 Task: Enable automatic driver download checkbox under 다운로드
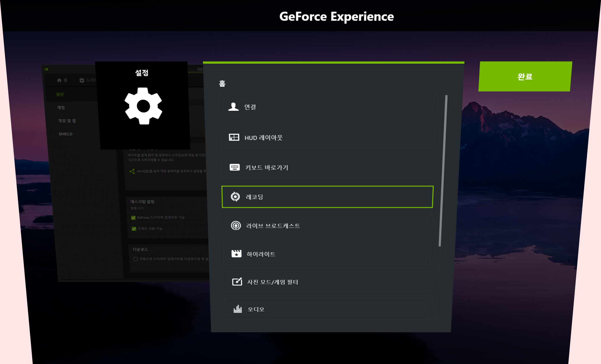136,259
